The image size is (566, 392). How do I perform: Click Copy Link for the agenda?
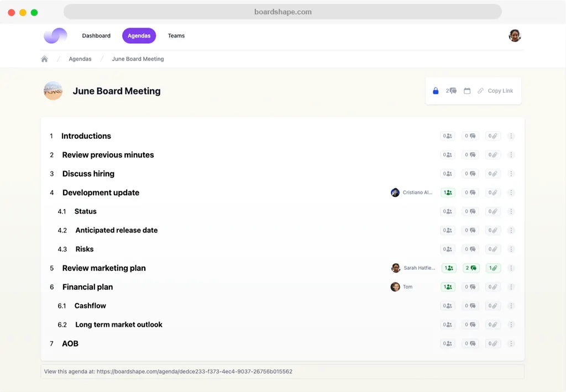(x=496, y=90)
